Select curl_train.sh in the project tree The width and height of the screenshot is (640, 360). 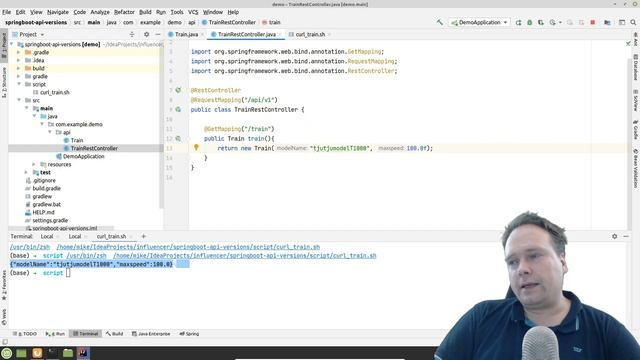[x=55, y=92]
